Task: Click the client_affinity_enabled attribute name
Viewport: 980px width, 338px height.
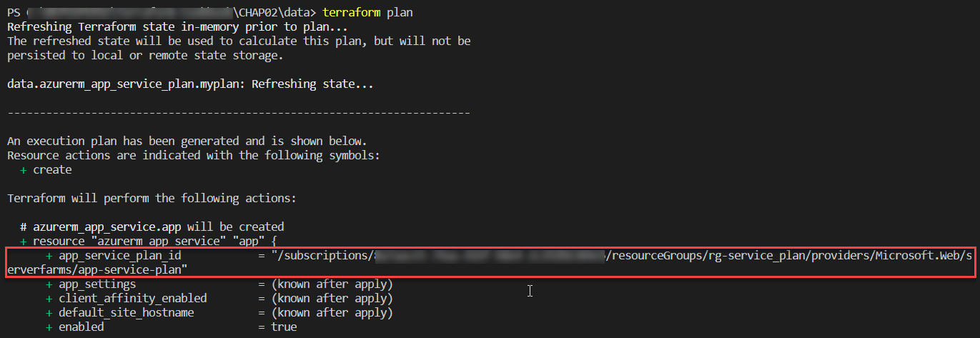Action: (132, 298)
